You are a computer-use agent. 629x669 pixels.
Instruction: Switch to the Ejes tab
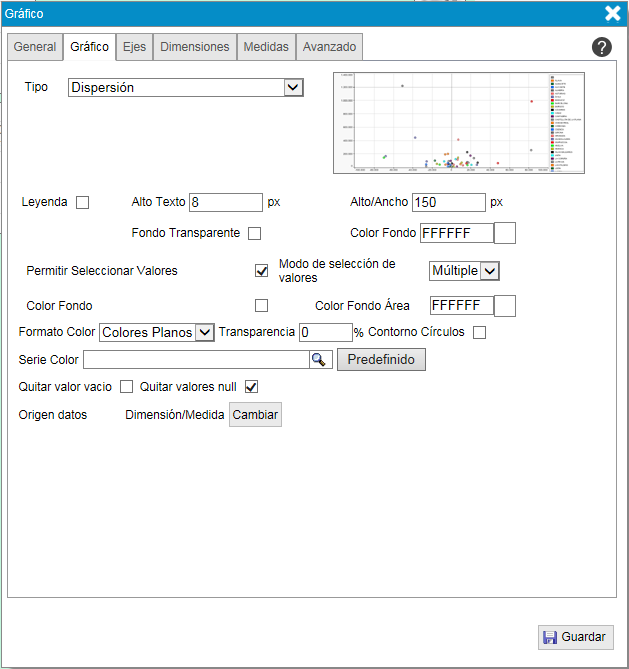tap(134, 47)
